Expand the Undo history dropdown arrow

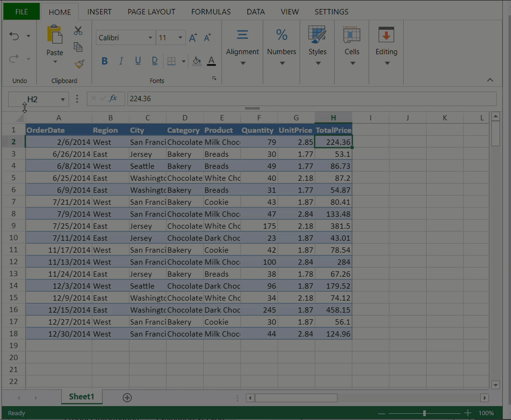point(28,36)
